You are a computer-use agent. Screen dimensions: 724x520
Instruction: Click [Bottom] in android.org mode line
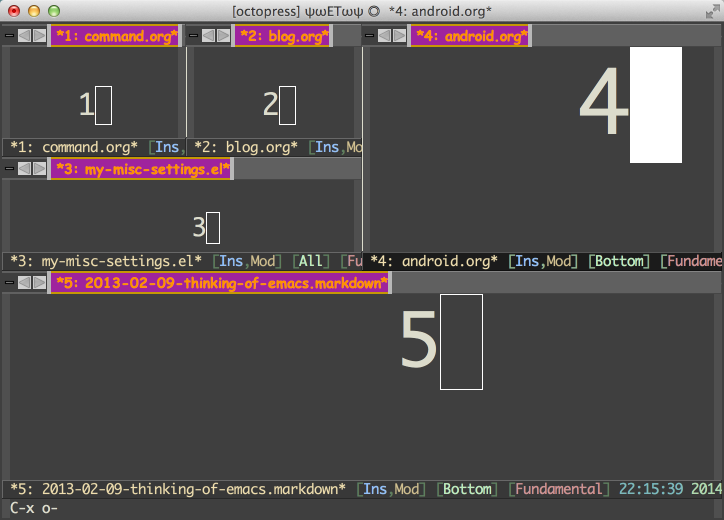click(x=619, y=261)
